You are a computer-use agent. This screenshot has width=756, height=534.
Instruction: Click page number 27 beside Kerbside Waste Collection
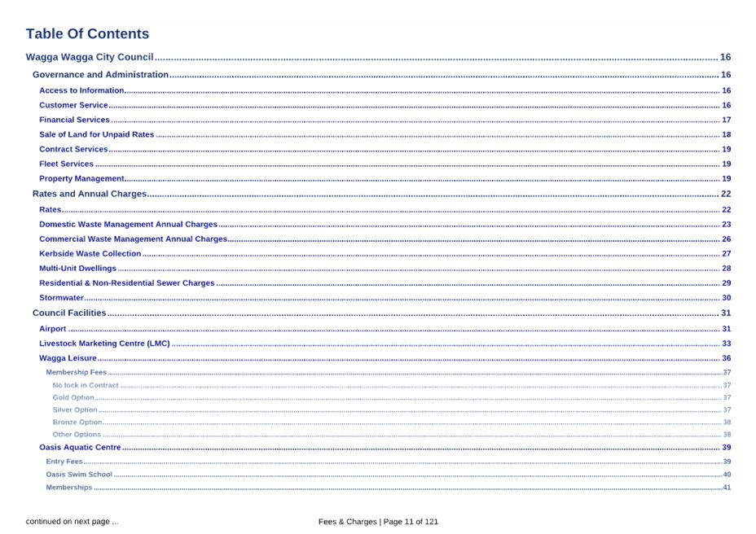[x=726, y=253]
